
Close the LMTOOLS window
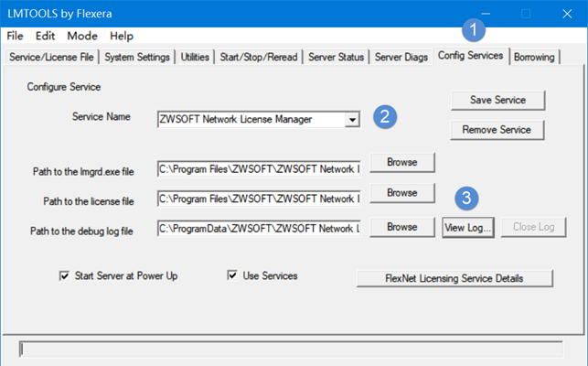[567, 14]
